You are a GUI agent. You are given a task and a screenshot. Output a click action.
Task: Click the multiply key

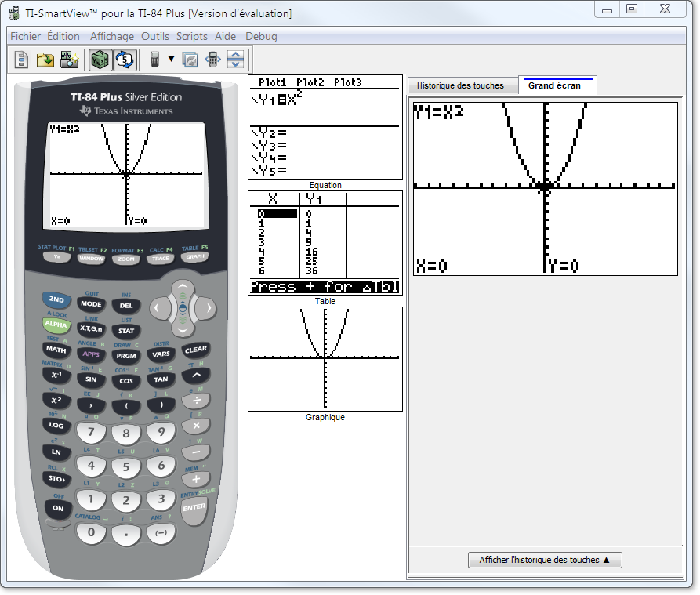pos(196,426)
